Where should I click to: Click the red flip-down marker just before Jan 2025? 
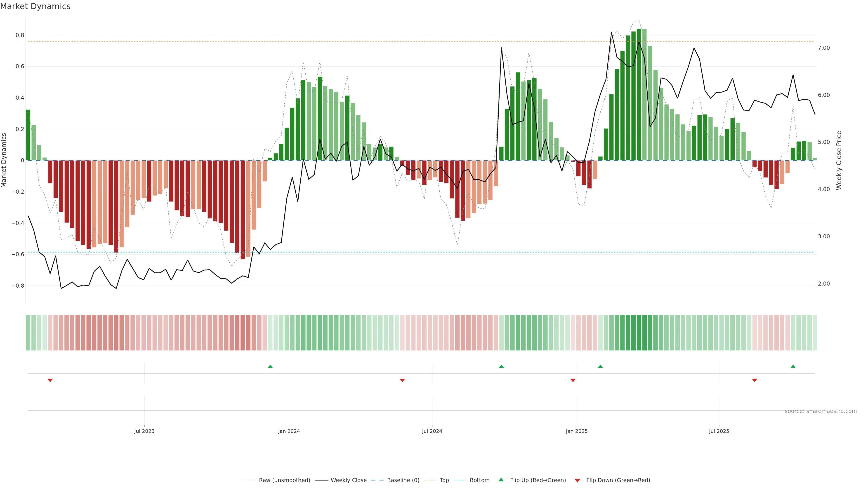coord(573,380)
